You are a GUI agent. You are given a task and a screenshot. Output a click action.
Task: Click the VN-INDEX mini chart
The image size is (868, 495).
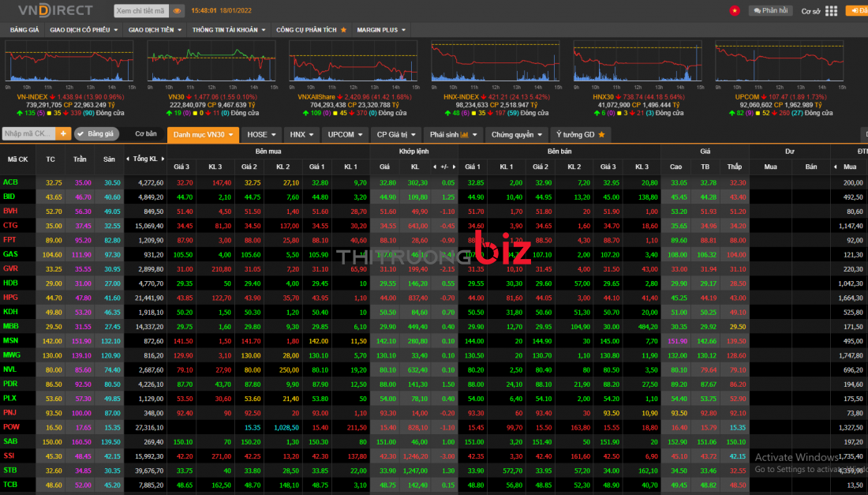click(x=69, y=63)
